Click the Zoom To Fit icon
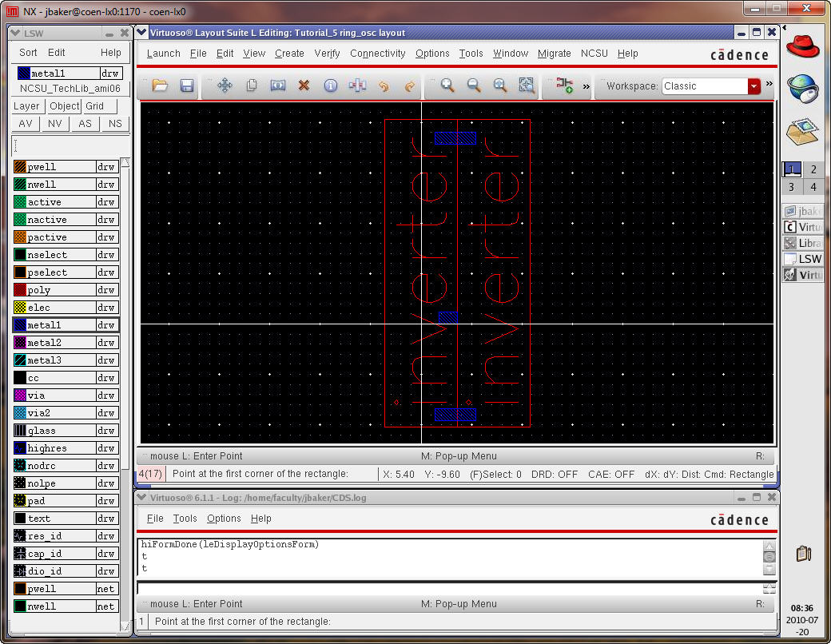Viewport: 831px width, 644px height. coord(526,85)
